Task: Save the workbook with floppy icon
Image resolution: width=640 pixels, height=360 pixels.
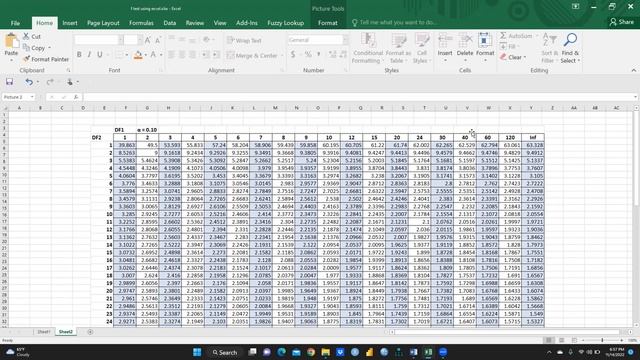Action: (x=9, y=82)
